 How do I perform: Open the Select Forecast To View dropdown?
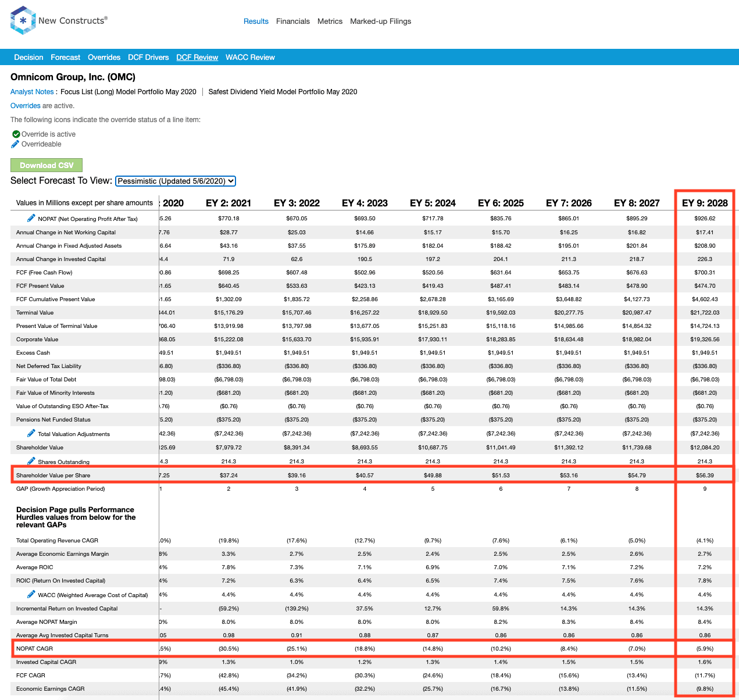pos(176,181)
